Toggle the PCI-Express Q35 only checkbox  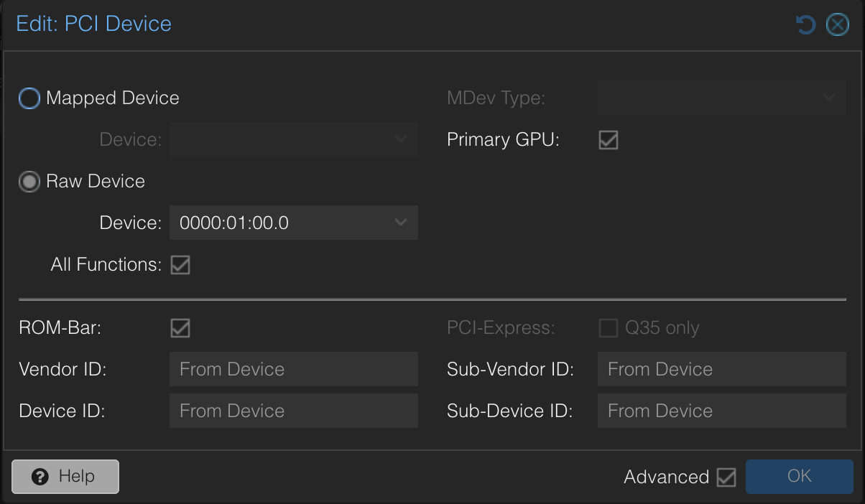point(609,328)
